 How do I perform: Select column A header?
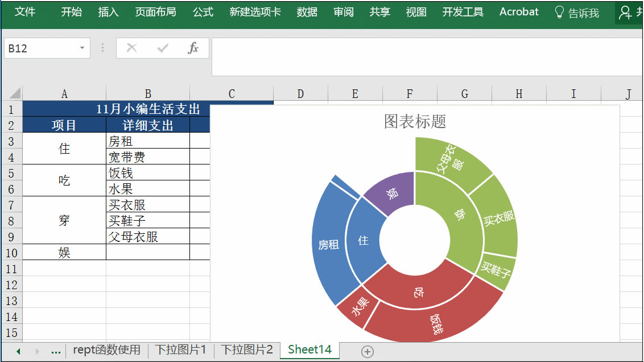click(64, 94)
